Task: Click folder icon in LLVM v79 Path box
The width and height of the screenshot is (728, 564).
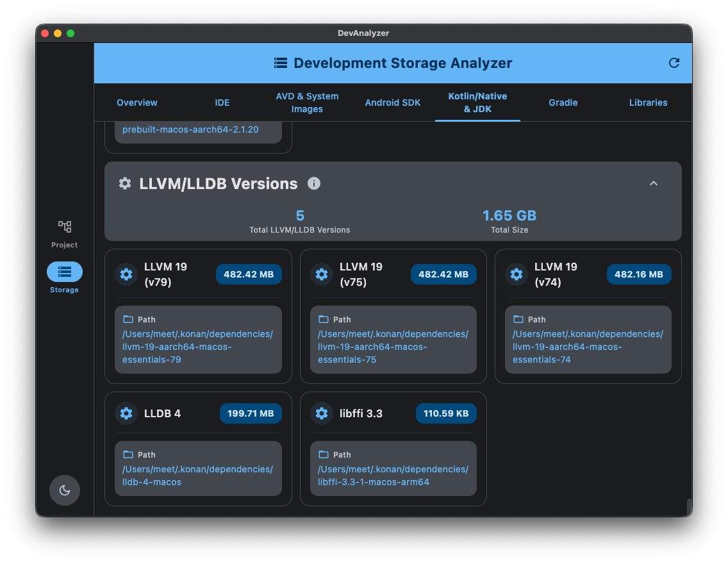Action: 128,319
